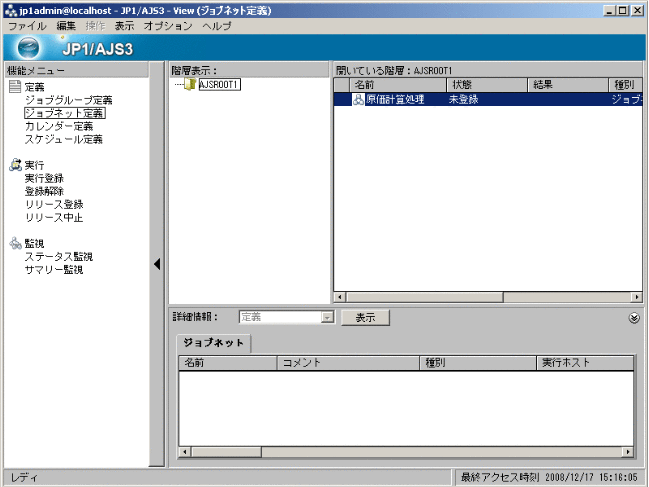Click the 定義 heading in function menu
The image size is (649, 487).
point(34,87)
